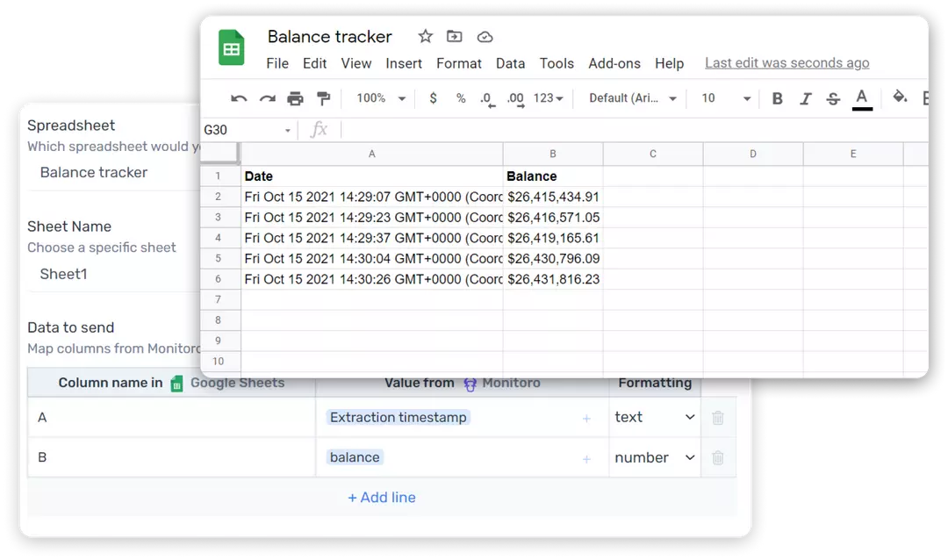Open the File menu

(x=277, y=63)
